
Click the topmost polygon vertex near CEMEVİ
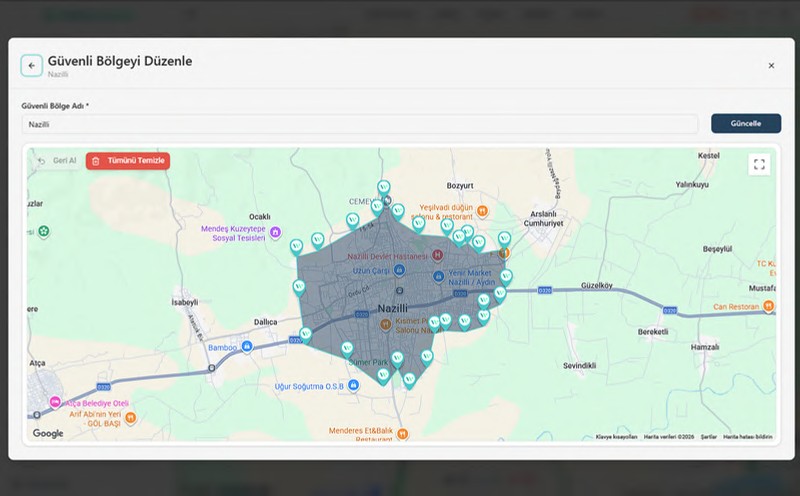coord(384,188)
